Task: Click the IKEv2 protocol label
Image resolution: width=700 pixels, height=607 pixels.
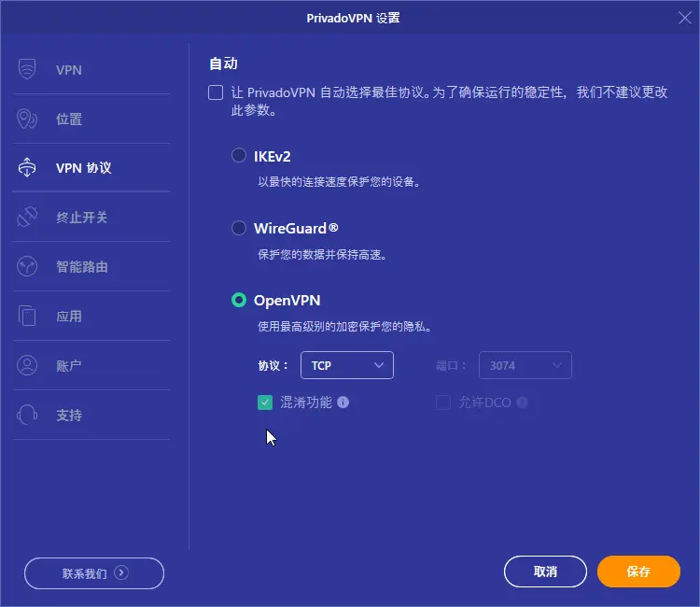Action: click(272, 156)
